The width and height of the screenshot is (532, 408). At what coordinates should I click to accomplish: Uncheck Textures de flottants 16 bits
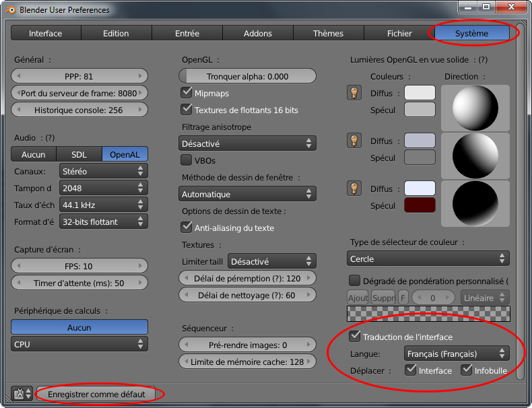click(187, 110)
